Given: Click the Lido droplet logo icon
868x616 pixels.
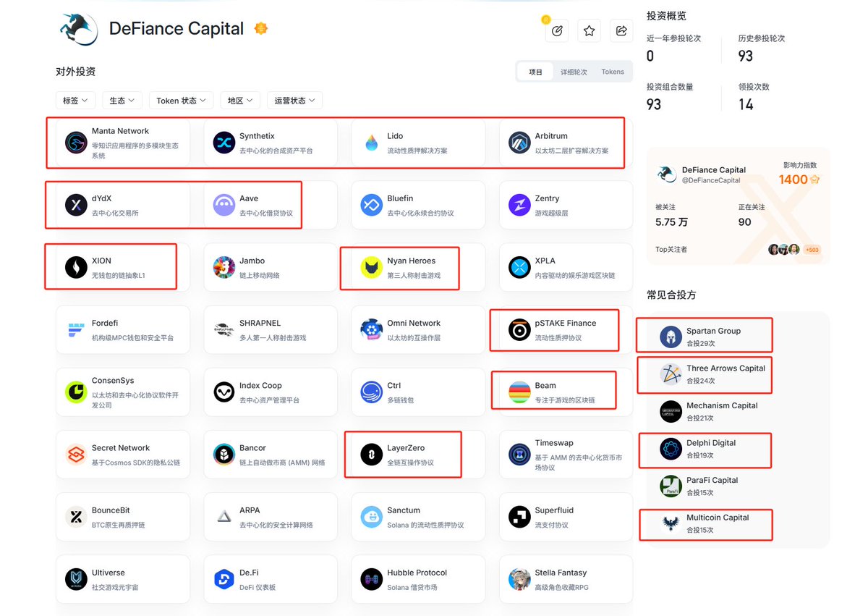Looking at the screenshot, I should (372, 143).
